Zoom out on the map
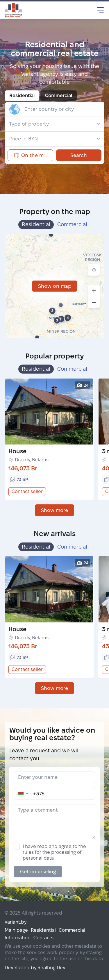The image size is (109, 980). 94,302
